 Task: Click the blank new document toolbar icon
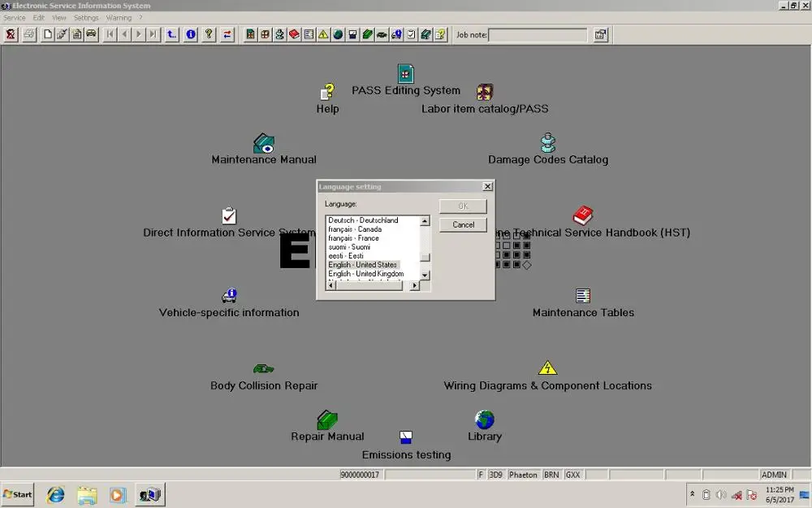click(x=48, y=35)
